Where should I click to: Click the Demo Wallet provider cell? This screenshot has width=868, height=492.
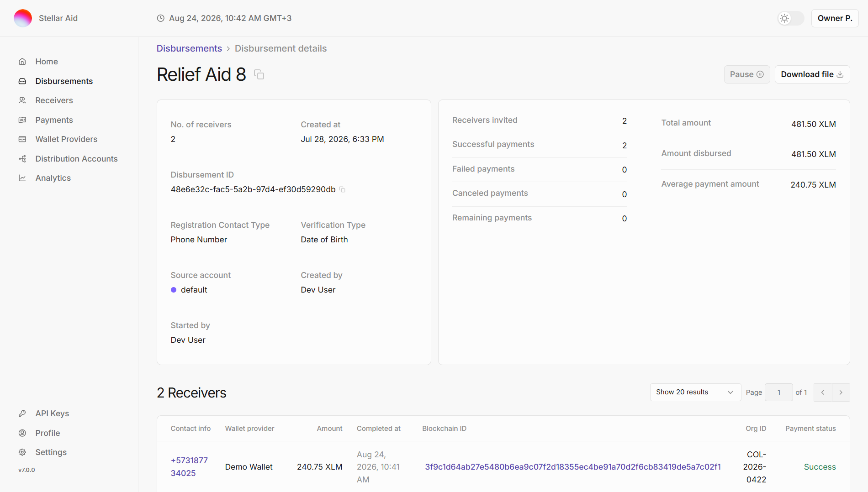coord(249,467)
